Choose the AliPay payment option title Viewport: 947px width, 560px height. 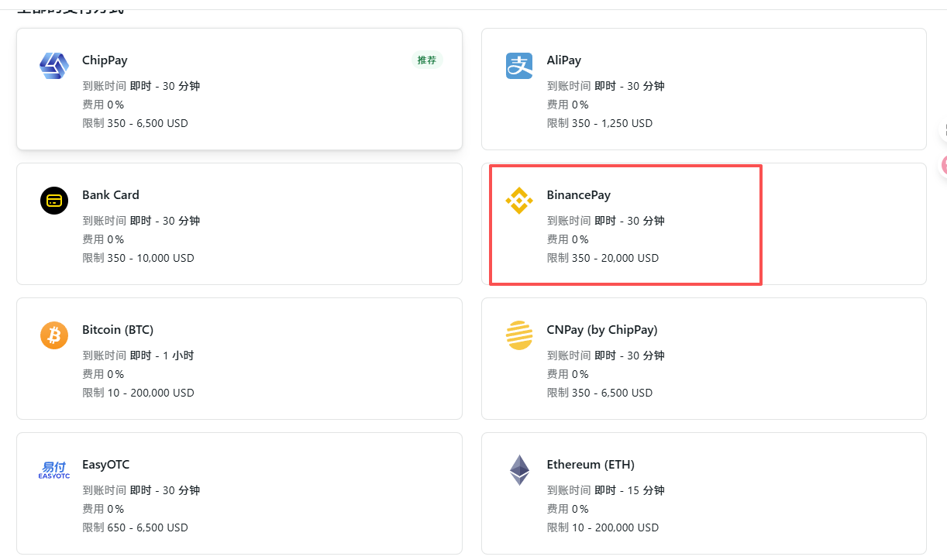pos(563,60)
